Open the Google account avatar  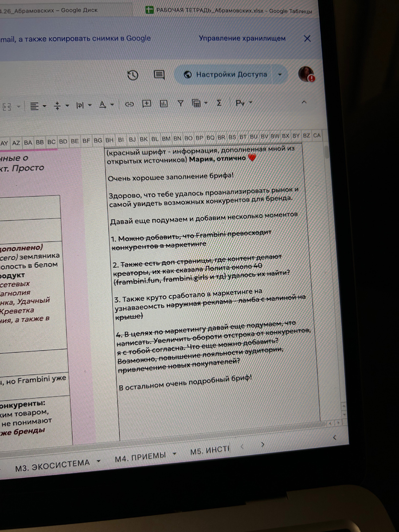coord(306,74)
